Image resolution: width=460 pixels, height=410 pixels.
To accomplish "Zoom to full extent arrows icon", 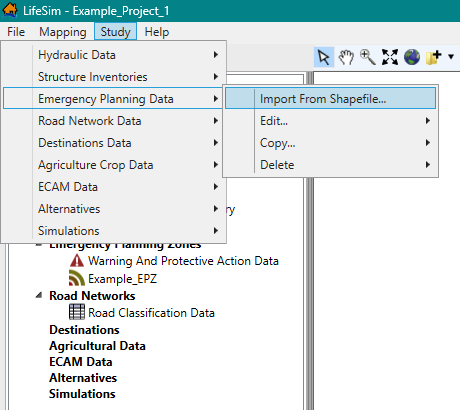I will [x=390, y=57].
